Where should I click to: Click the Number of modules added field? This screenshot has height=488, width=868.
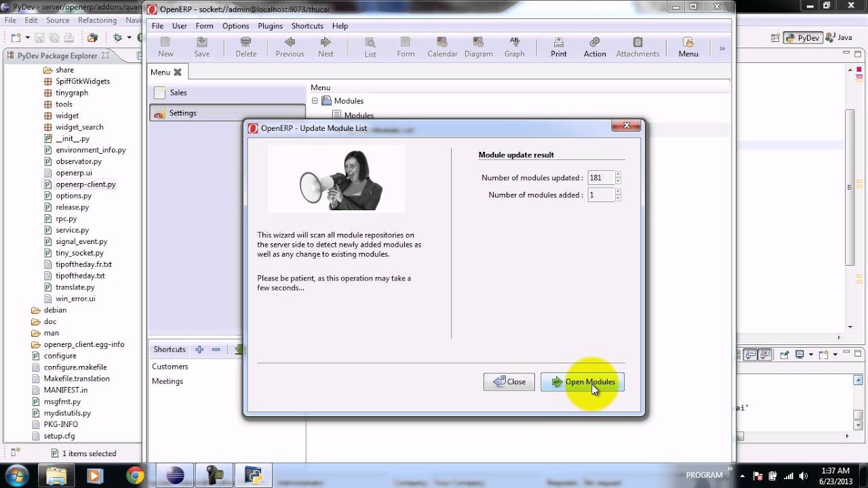[x=601, y=195]
